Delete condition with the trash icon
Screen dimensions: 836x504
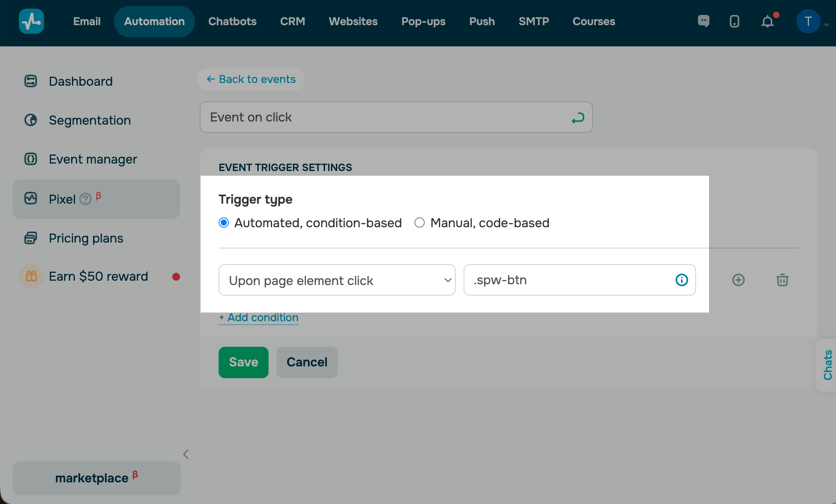point(782,280)
